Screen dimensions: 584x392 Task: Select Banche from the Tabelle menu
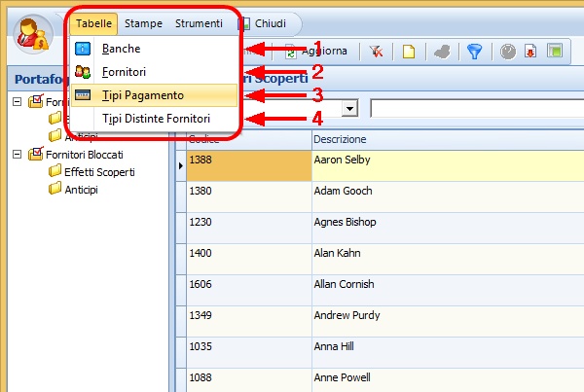point(121,49)
